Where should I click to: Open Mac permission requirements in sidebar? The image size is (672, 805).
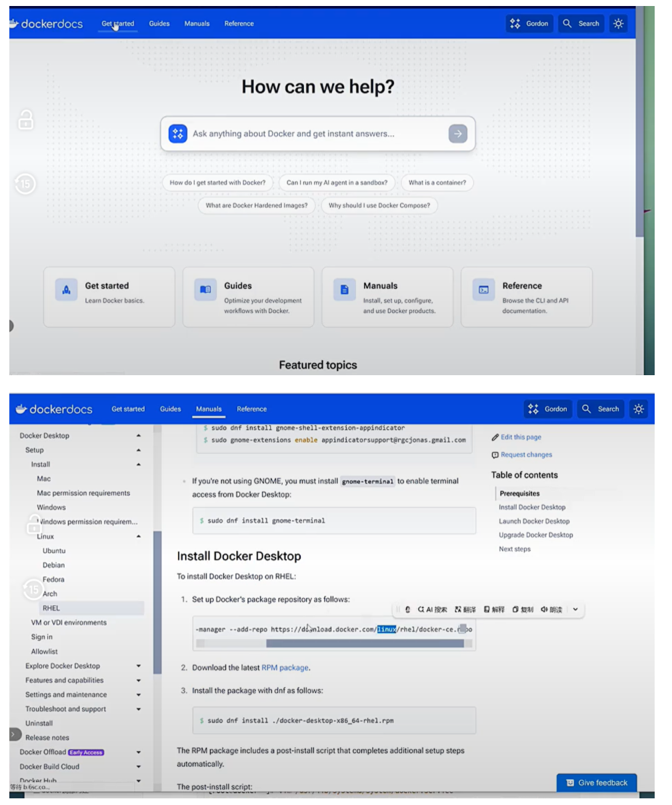tap(83, 493)
